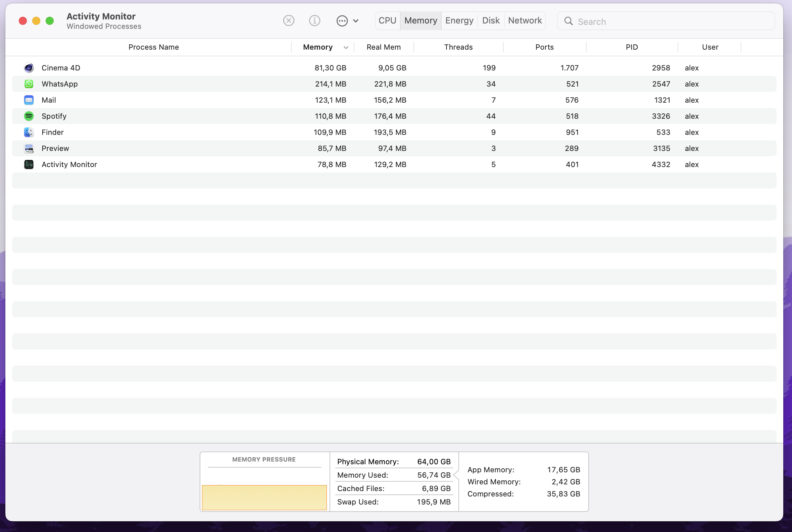Click the Mail app icon
This screenshot has height=532, width=792.
click(29, 100)
